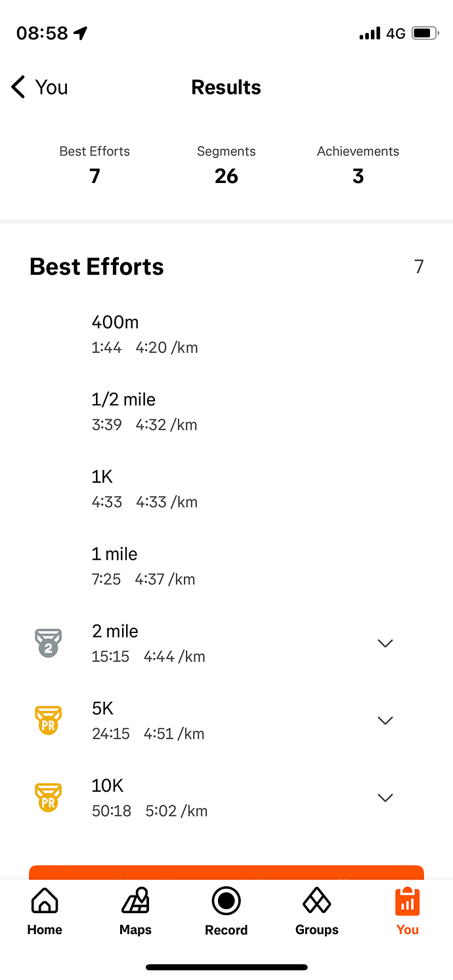Expand the 5K effort details

pos(385,721)
